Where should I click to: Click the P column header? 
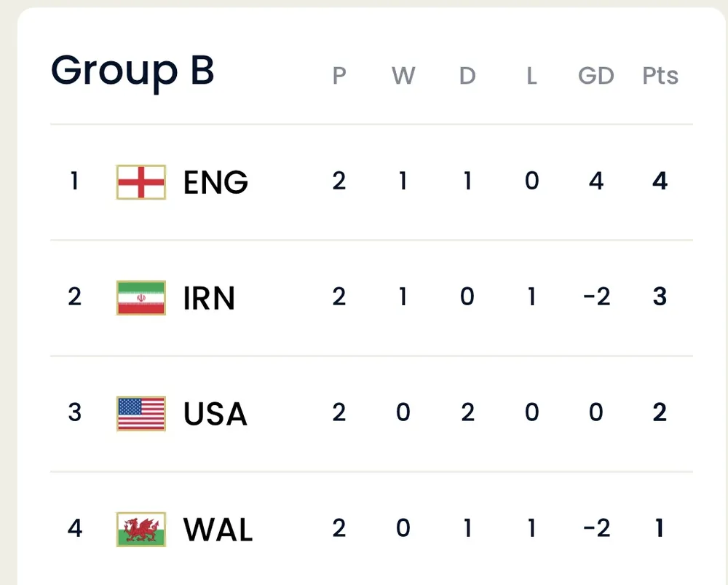(339, 76)
